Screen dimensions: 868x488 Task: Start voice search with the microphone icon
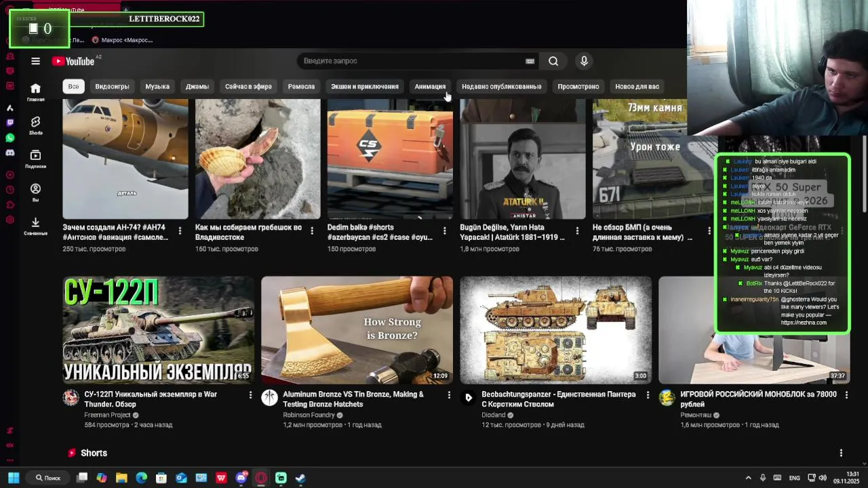pos(584,61)
